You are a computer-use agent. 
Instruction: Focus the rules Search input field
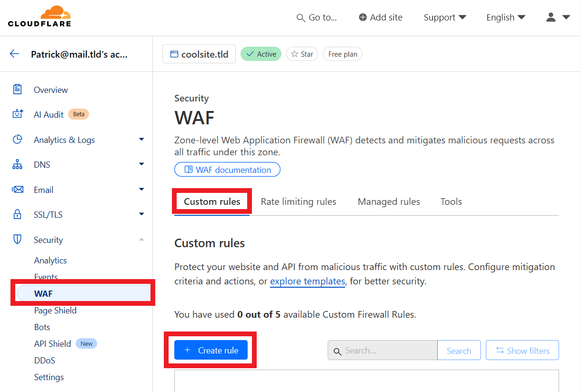pyautogui.click(x=382, y=351)
